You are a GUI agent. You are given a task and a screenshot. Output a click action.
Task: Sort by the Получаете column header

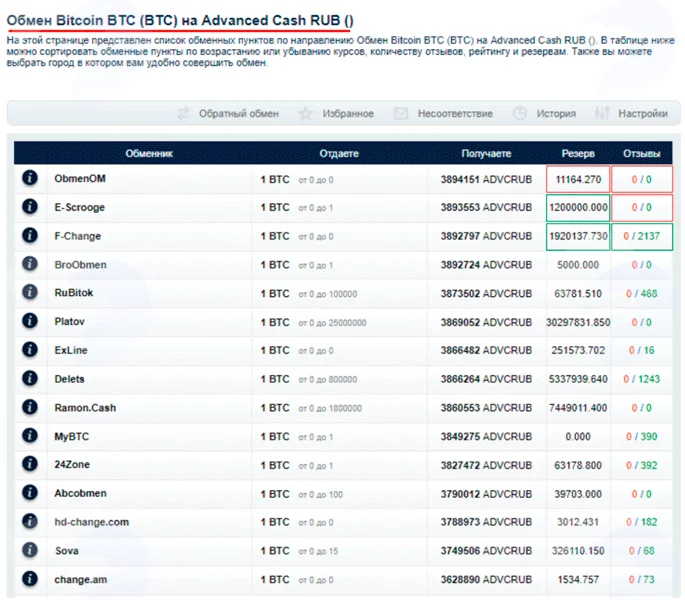tap(486, 154)
